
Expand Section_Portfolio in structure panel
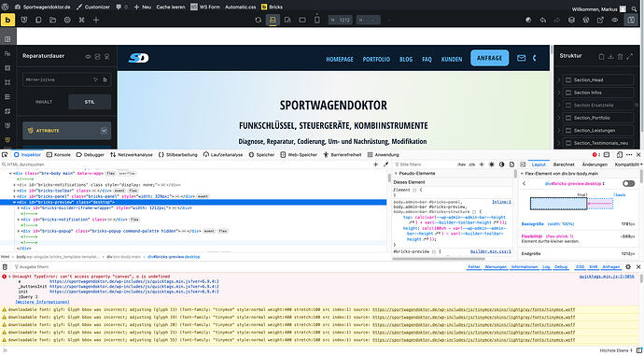(x=558, y=118)
